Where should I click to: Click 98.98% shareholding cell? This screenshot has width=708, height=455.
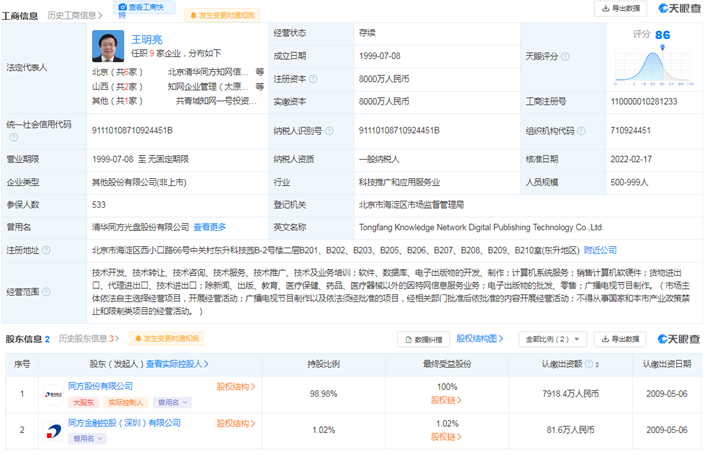click(323, 394)
